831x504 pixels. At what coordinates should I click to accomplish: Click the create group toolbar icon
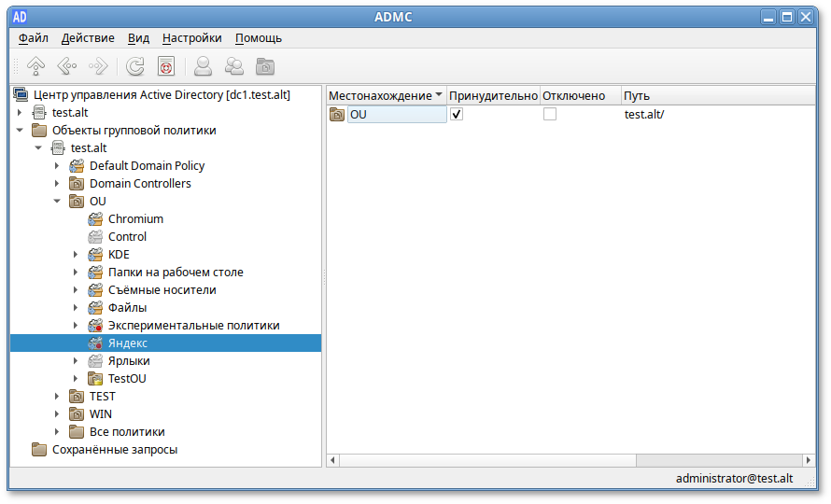click(234, 66)
